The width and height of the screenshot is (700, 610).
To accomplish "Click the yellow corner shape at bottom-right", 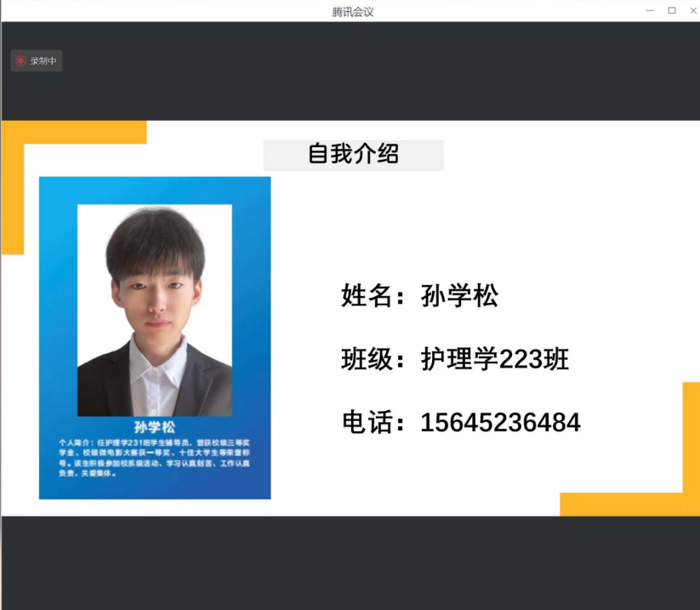I will (x=629, y=504).
